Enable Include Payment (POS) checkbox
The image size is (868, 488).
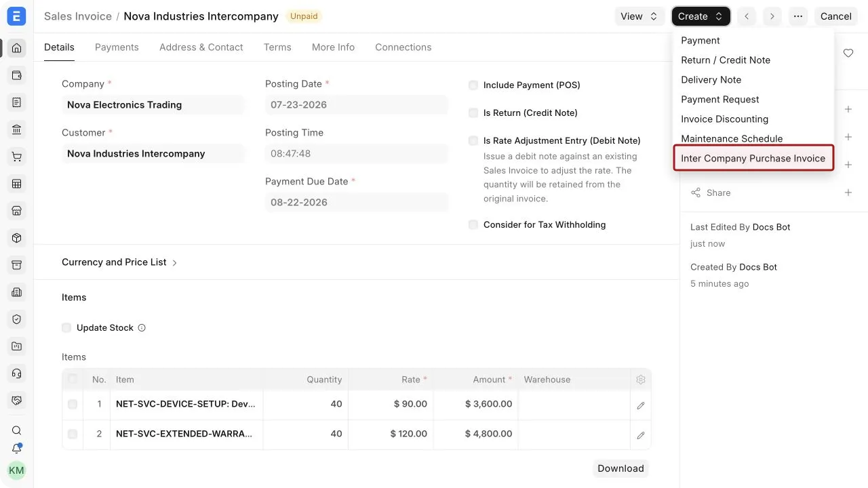click(x=473, y=85)
